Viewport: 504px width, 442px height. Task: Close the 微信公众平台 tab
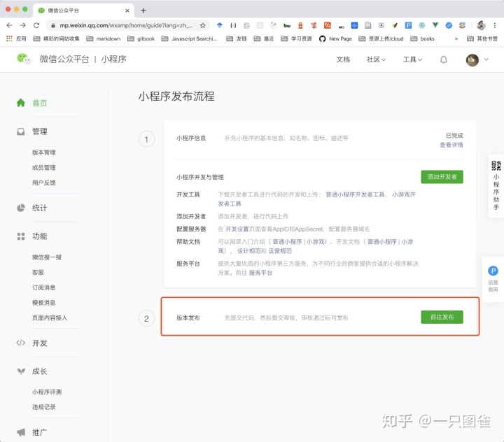point(127,10)
